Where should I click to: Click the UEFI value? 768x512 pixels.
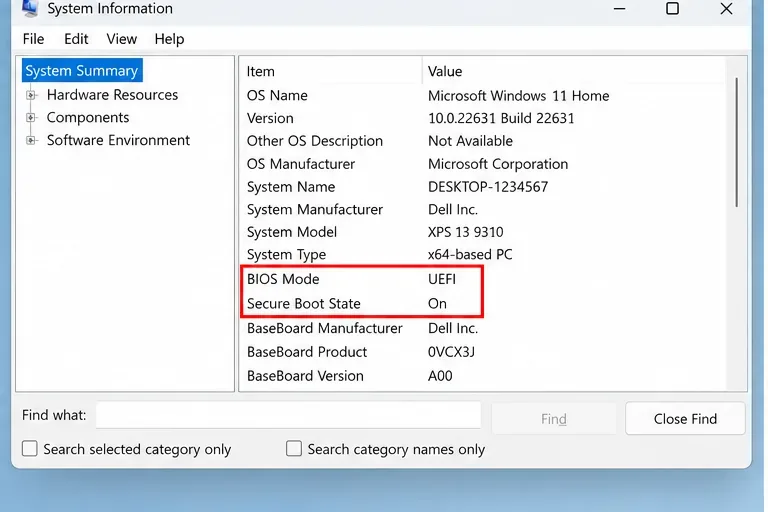442,279
